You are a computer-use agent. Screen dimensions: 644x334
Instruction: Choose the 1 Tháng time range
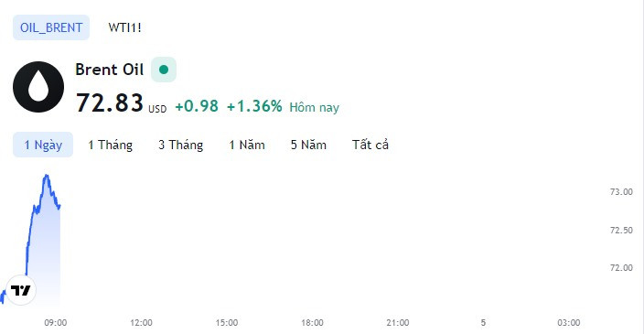(x=110, y=145)
